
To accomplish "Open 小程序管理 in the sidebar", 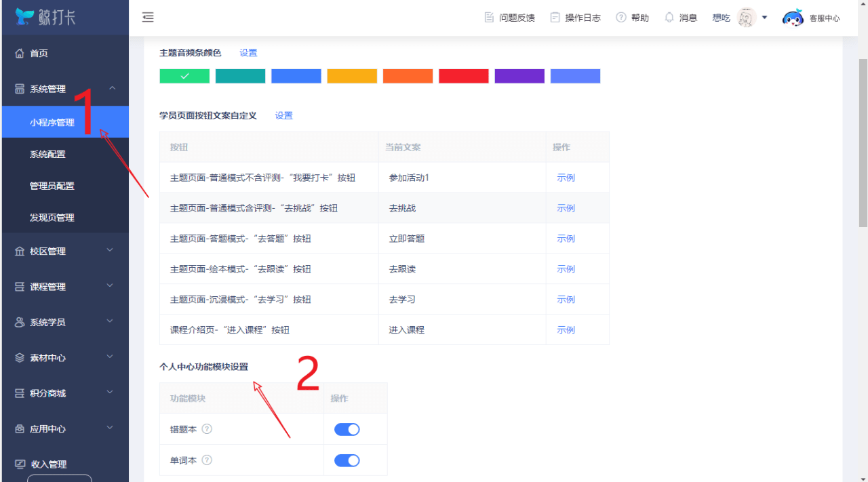I will (64, 122).
